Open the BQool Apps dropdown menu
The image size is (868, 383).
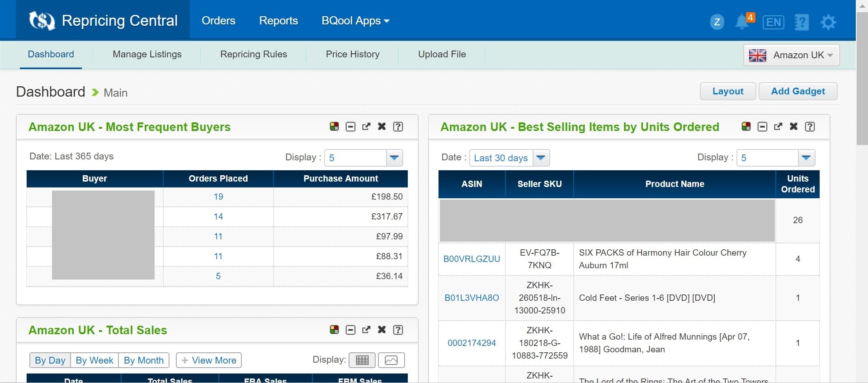pos(355,21)
